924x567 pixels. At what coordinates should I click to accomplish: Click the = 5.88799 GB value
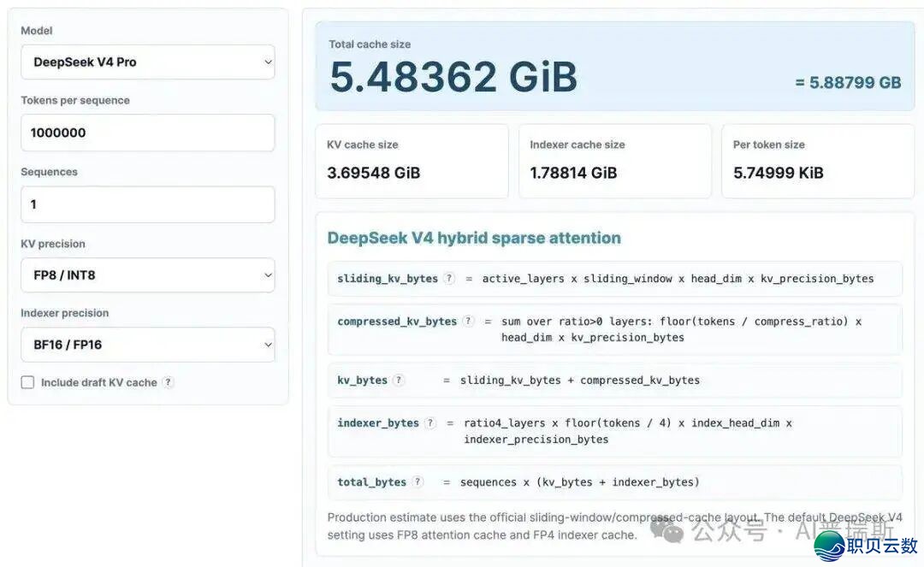pos(848,82)
